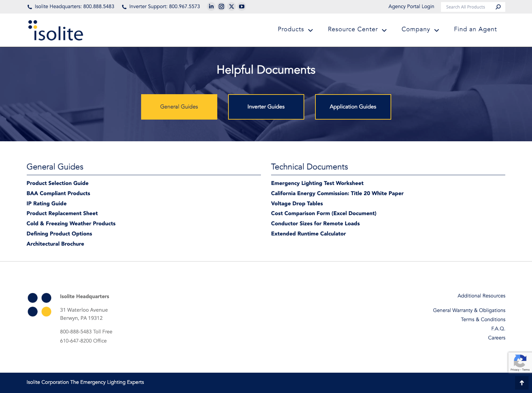Open the Architectural Brochure

(x=56, y=244)
